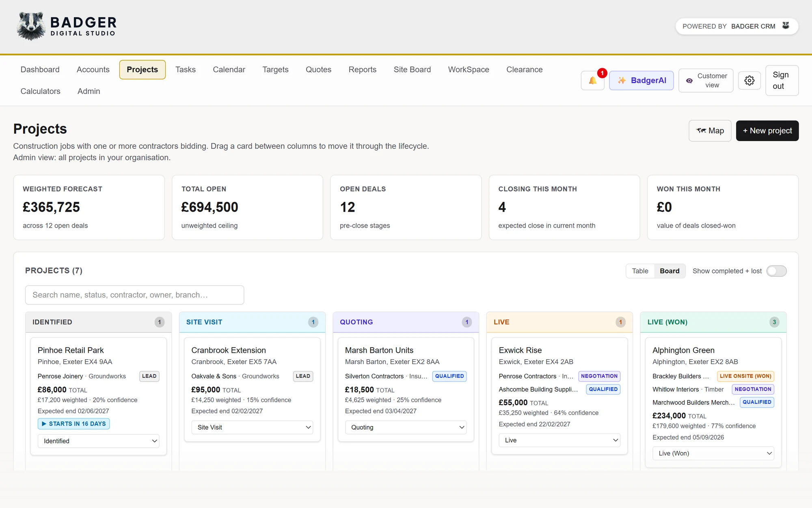
Task: Switch to Table view
Action: click(640, 271)
